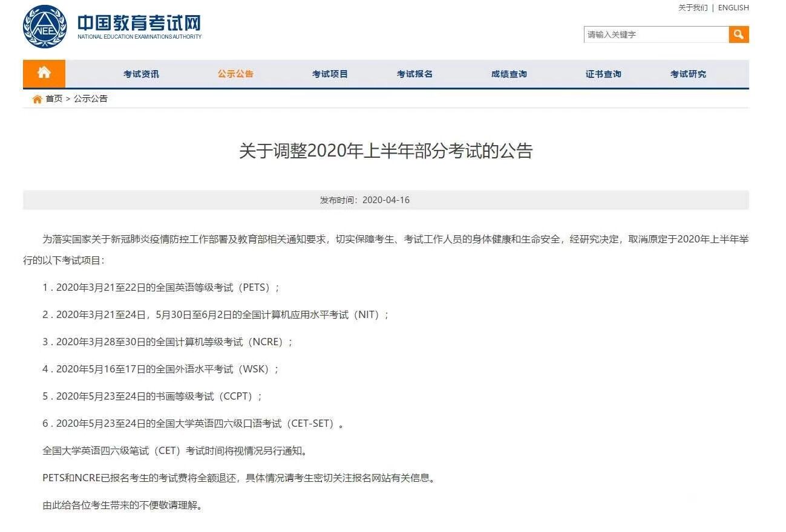Click the small house icon in breadcrumb
The width and height of the screenshot is (786, 532).
click(x=38, y=99)
